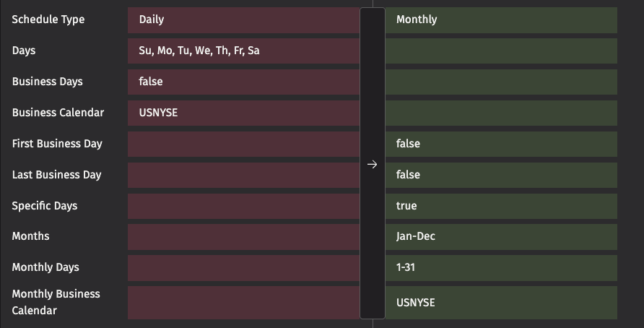Screen dimensions: 644x328
Task: Click the Days row label
Action: [x=24, y=51]
